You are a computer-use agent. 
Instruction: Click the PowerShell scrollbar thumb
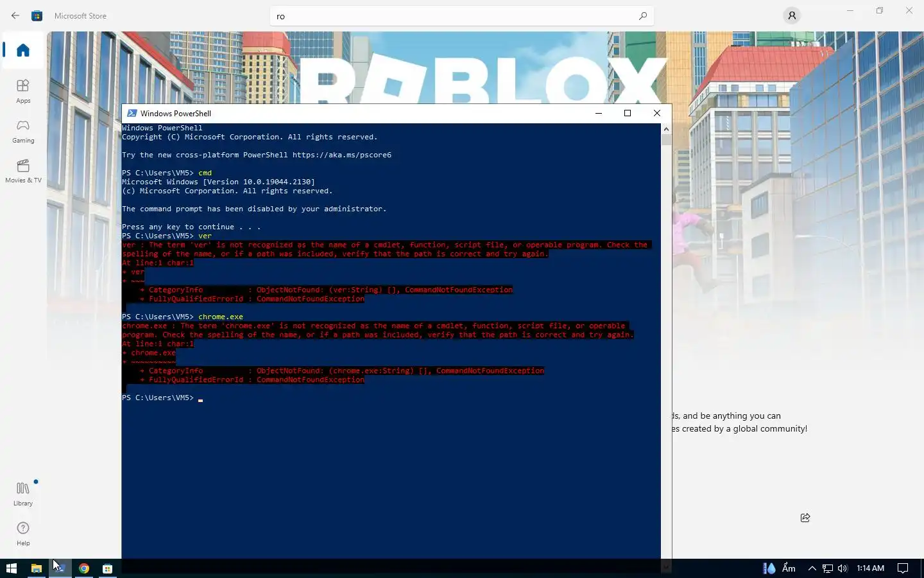click(666, 140)
